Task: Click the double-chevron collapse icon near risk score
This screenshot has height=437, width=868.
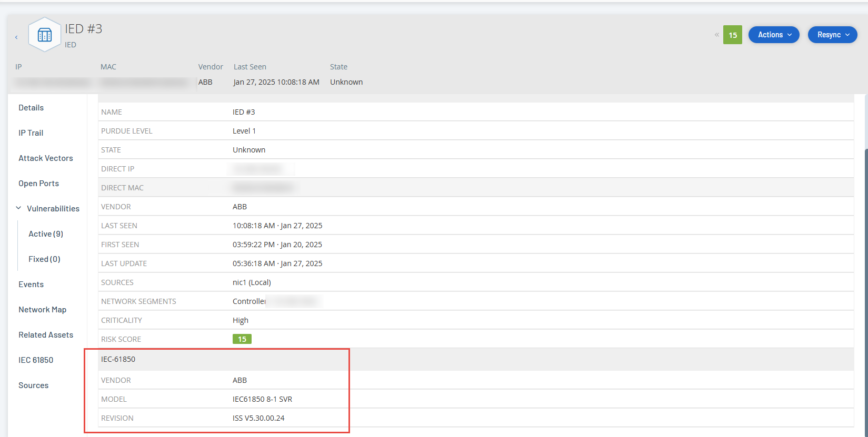Action: pyautogui.click(x=716, y=35)
